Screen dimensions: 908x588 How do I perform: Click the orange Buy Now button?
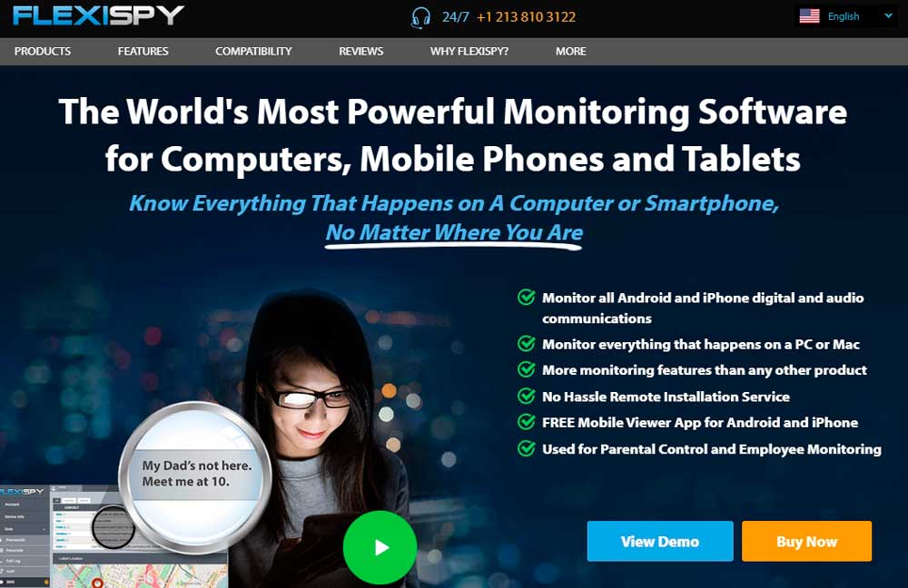click(806, 541)
